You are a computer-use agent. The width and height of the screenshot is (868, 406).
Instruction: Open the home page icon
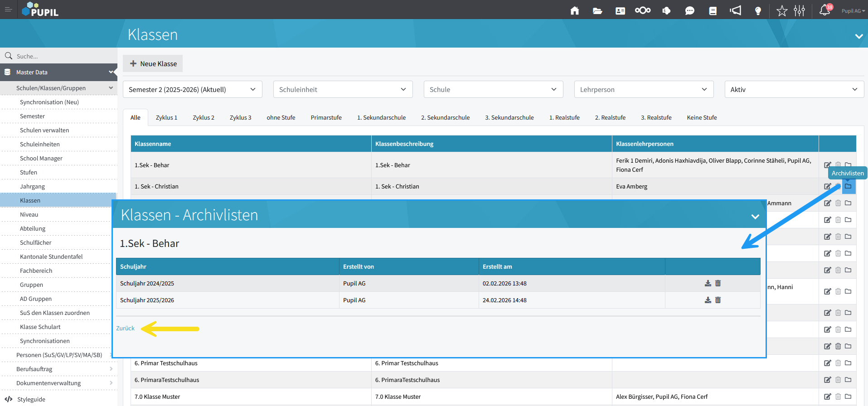(574, 10)
